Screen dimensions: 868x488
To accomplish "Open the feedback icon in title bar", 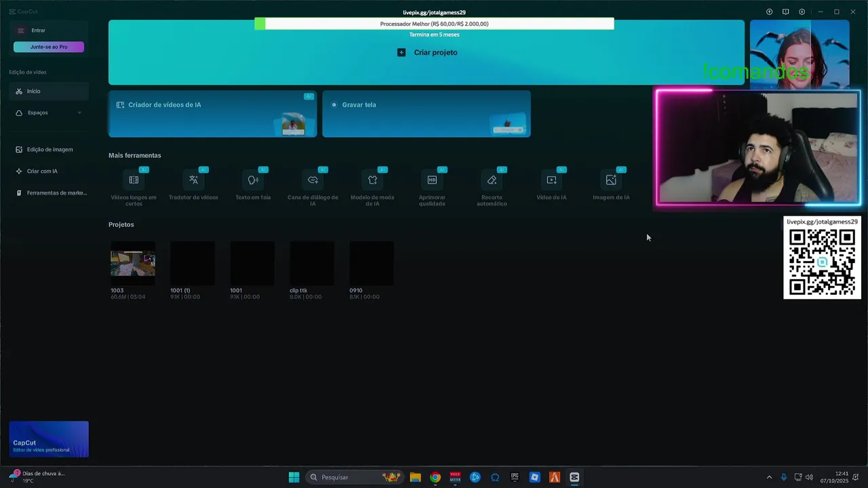I will coord(785,12).
